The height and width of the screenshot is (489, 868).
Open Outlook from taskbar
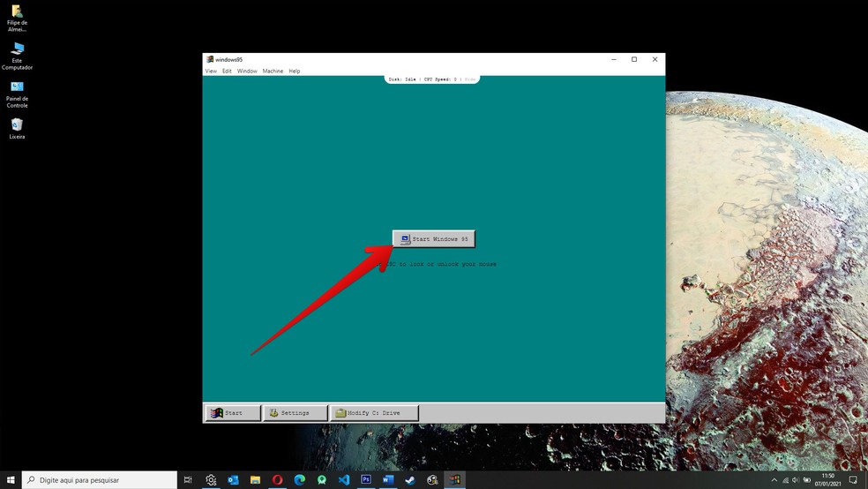(x=233, y=479)
